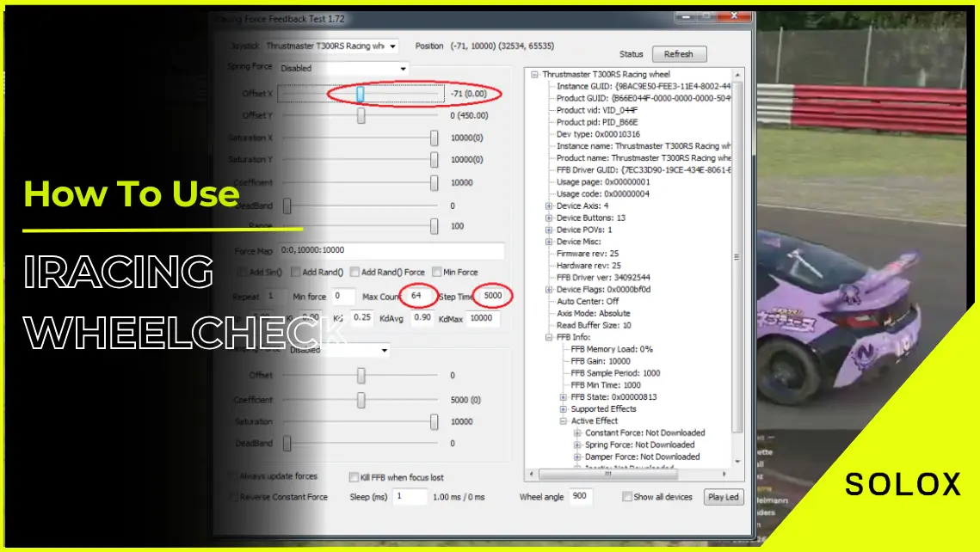The height and width of the screenshot is (552, 980).
Task: Check Kill FFB when focus lost
Action: (x=354, y=477)
